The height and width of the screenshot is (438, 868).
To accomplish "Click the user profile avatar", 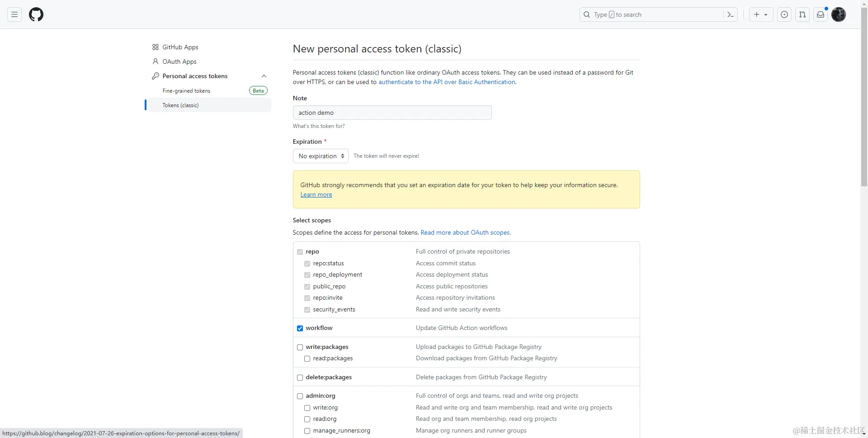I will click(x=839, y=14).
